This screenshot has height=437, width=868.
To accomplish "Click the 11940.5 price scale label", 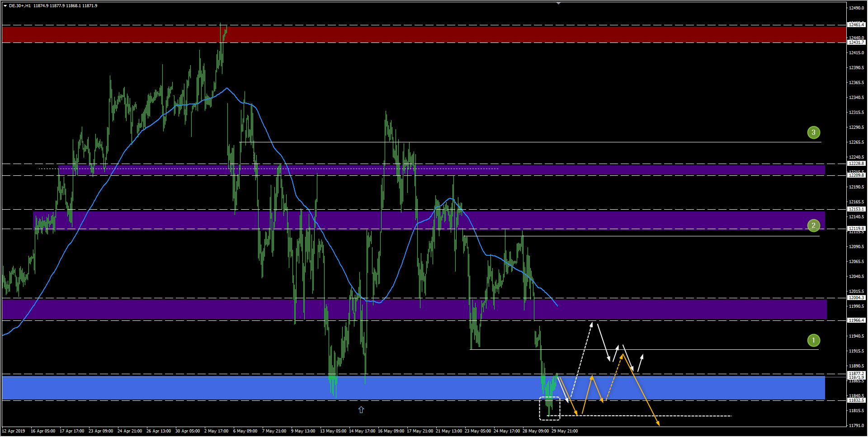I will click(856, 336).
